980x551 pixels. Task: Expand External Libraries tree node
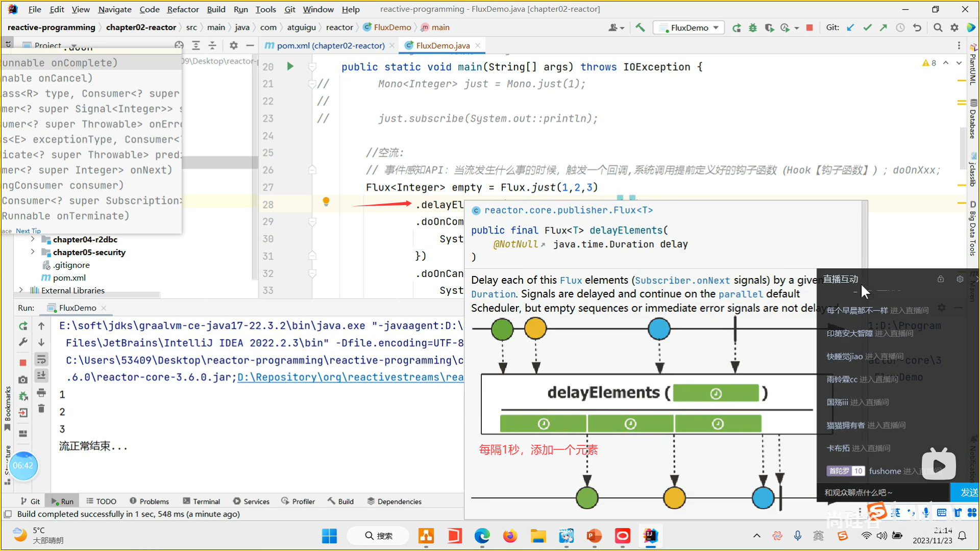tap(20, 290)
